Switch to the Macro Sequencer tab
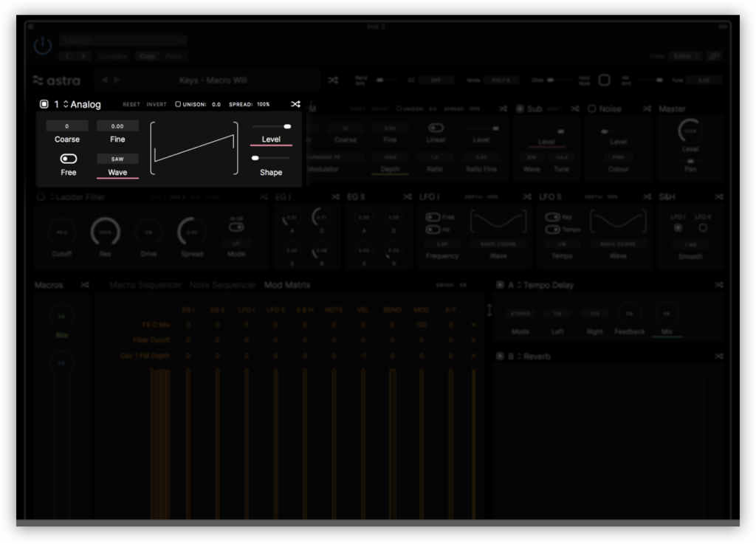The height and width of the screenshot is (544, 756). [145, 285]
